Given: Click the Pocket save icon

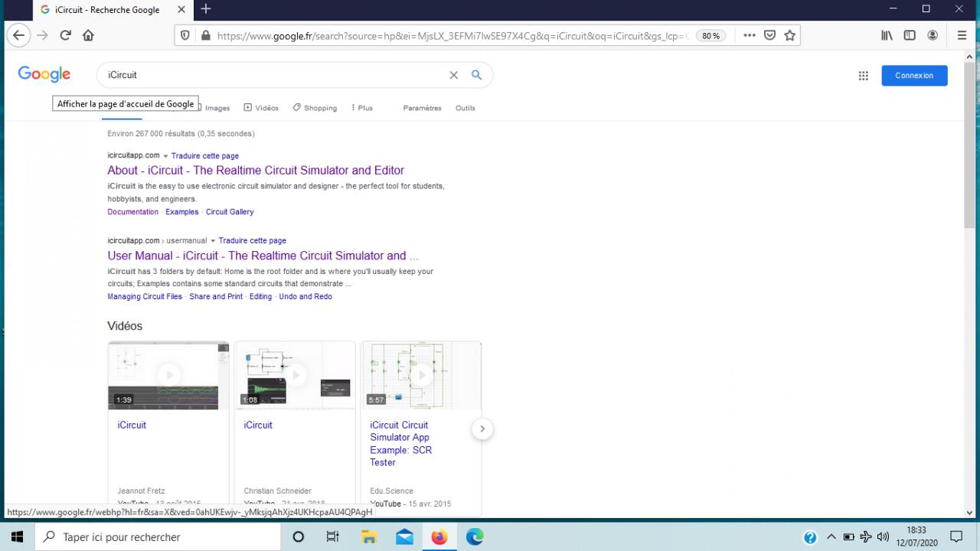Looking at the screenshot, I should tap(770, 35).
